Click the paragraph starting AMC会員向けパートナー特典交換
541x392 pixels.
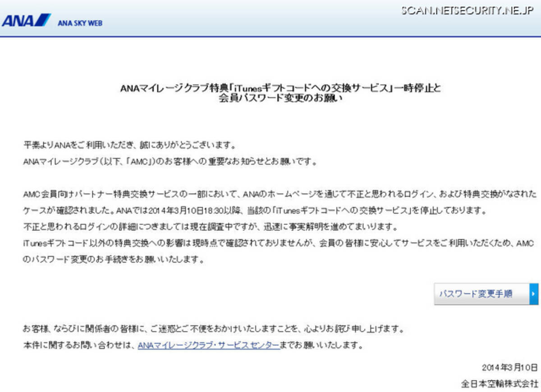point(280,194)
